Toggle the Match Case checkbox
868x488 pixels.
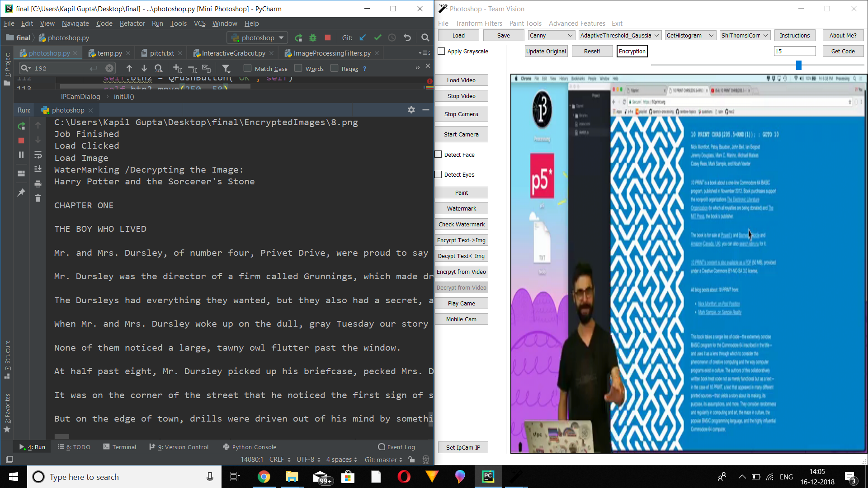pyautogui.click(x=247, y=68)
